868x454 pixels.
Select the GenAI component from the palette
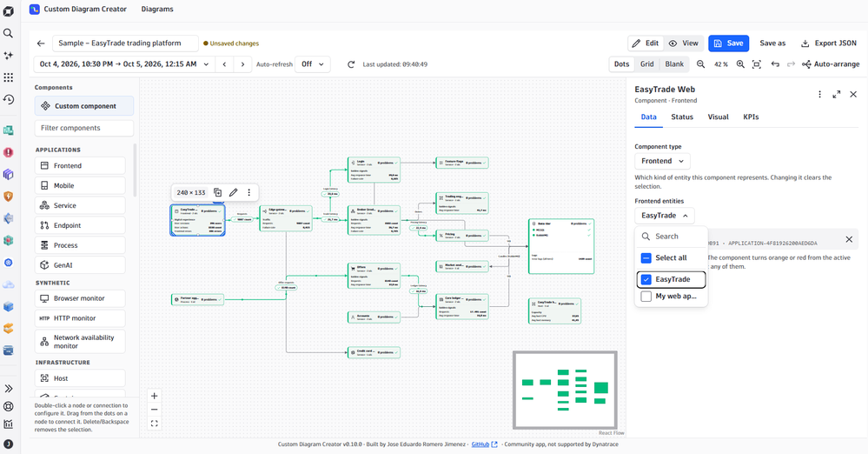click(x=80, y=265)
